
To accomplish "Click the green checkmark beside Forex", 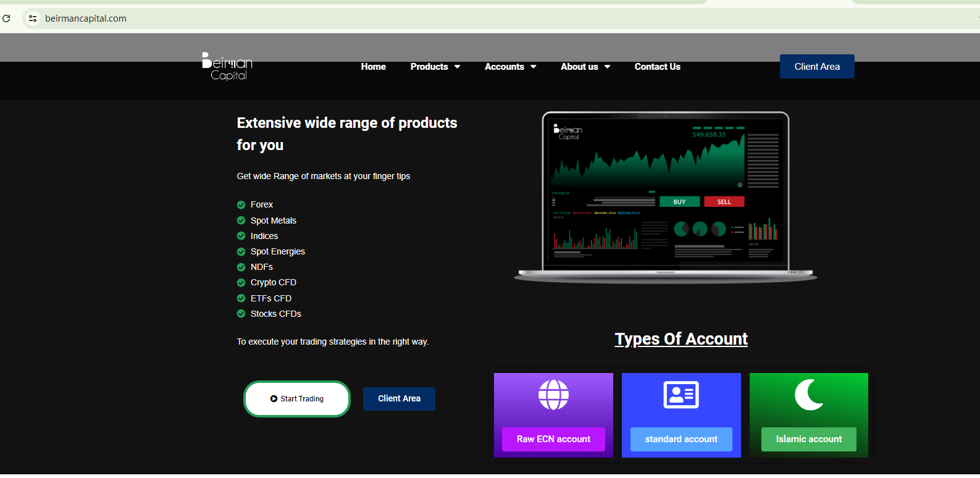I will [241, 205].
